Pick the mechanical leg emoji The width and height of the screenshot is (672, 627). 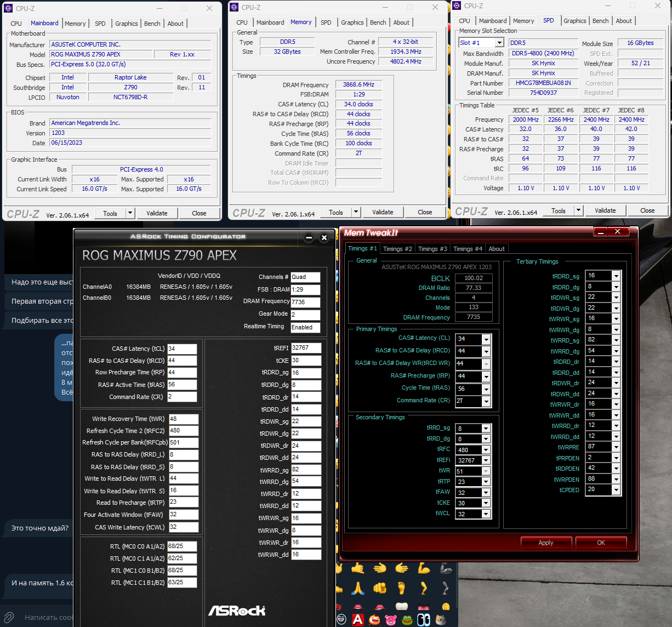tap(446, 588)
